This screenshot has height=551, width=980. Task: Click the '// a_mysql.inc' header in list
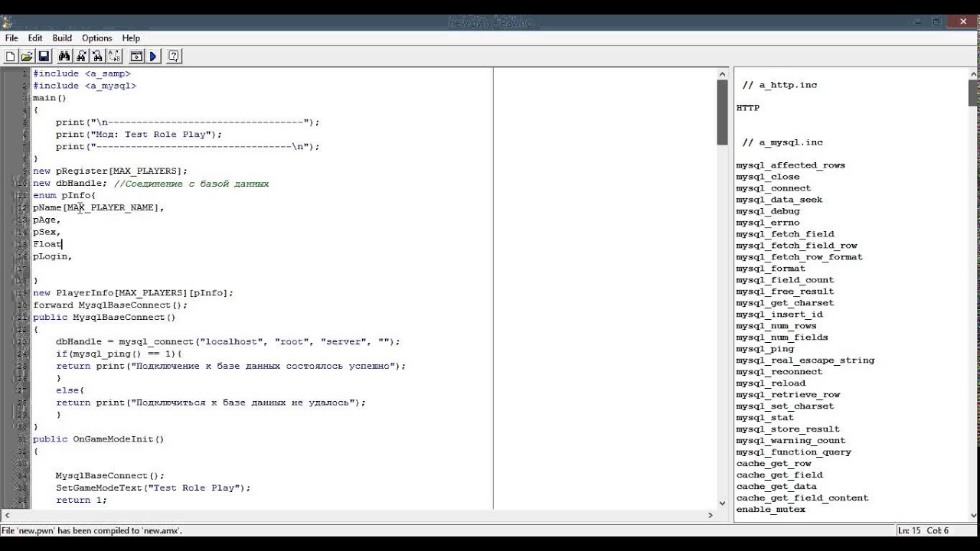tap(782, 142)
